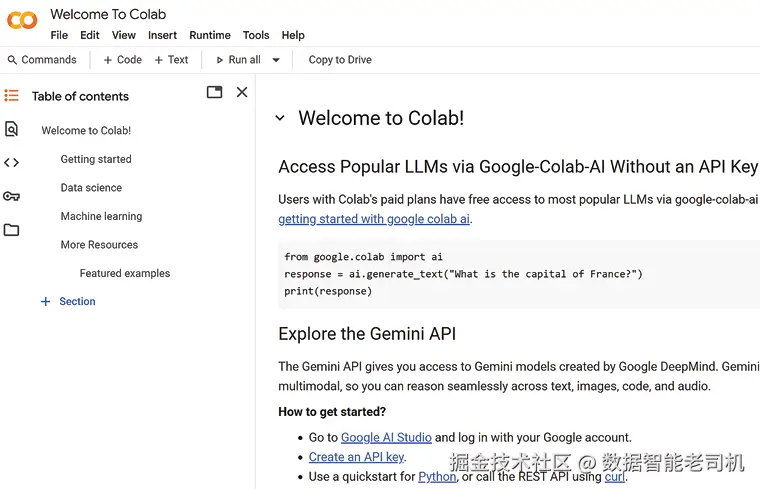Click the How to get started? text
This screenshot has width=760, height=489.
pos(332,412)
